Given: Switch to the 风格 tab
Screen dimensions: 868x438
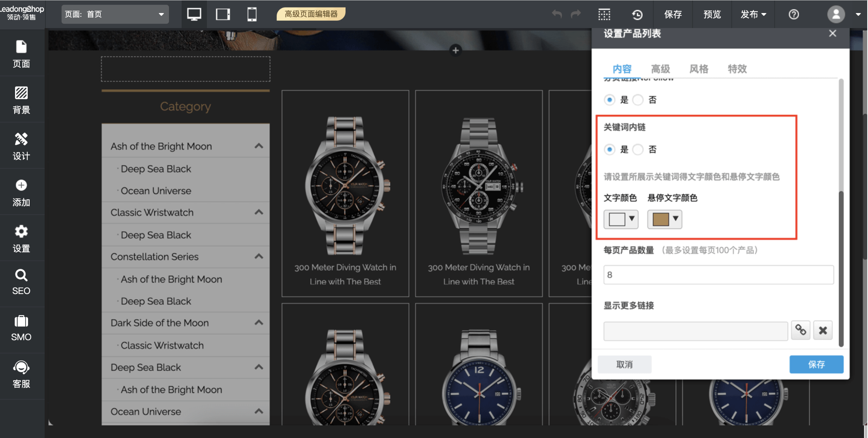Looking at the screenshot, I should coord(699,69).
